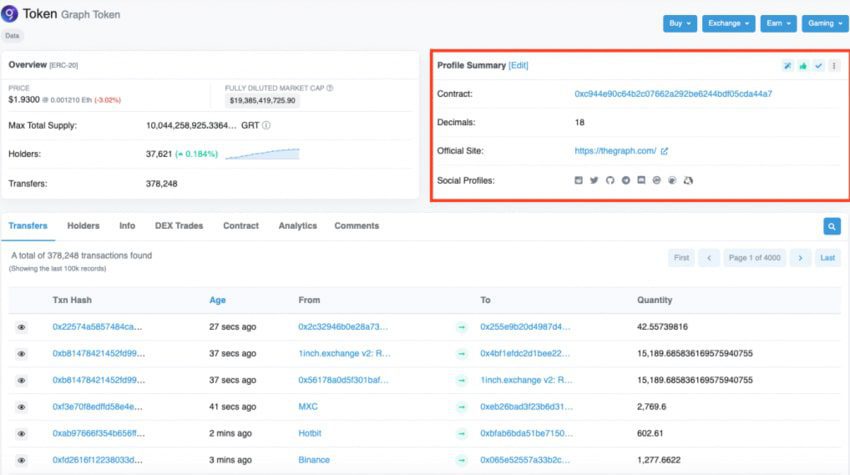Click the arrow icon in the Hotbit row
This screenshot has height=475, width=850.
(461, 433)
